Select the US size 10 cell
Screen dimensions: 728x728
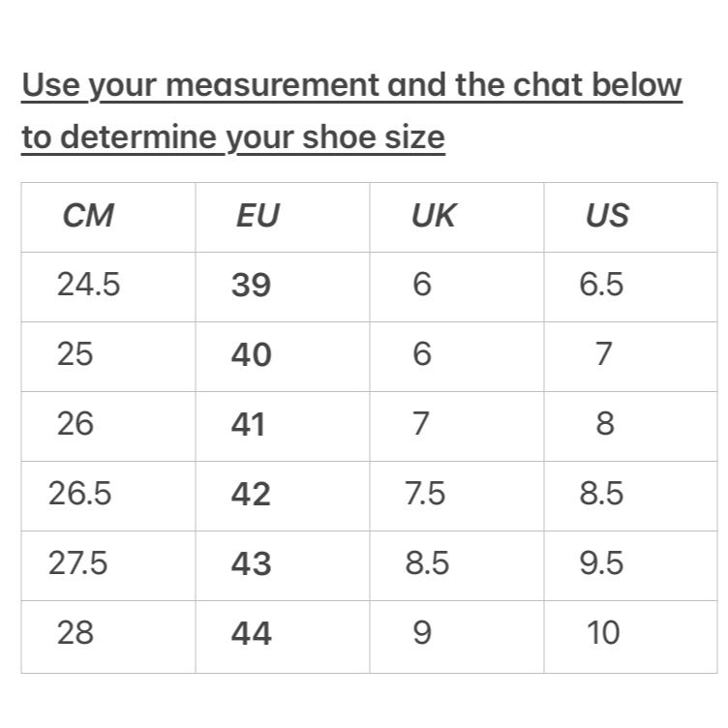630,637
